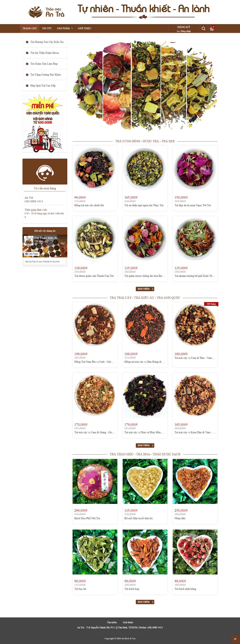Image resolution: width=240 pixels, height=644 pixels.
Task: Open the Bách Hoa Phổ Nhĩ Trà thumbnail
Action: pos(95,481)
